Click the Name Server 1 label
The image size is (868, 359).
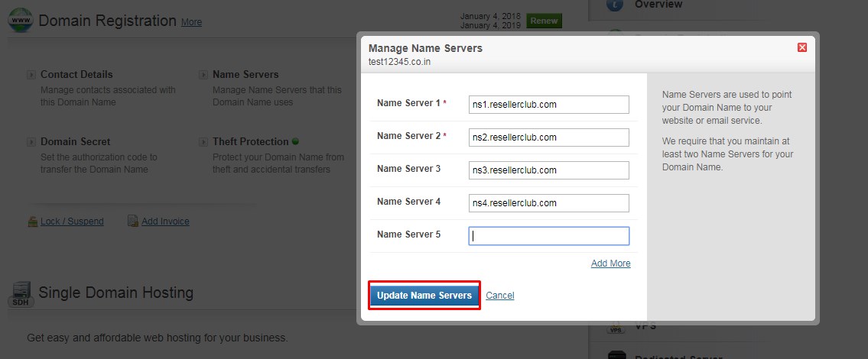click(408, 103)
